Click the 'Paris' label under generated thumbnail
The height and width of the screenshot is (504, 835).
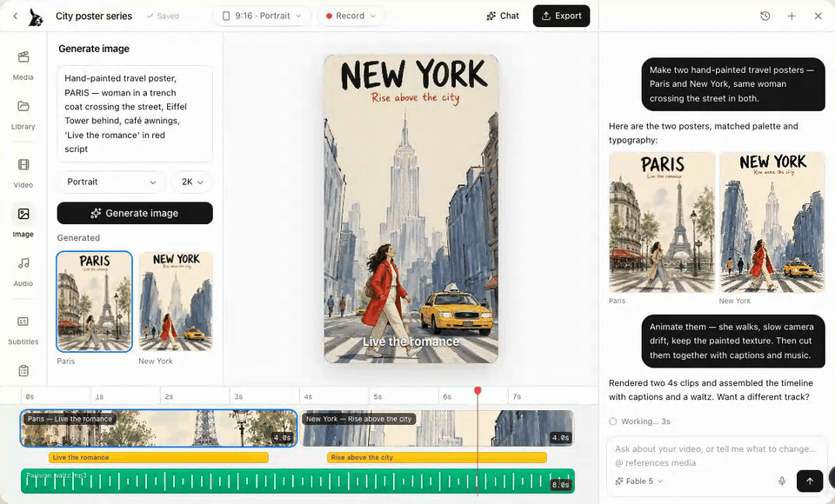[x=66, y=361]
